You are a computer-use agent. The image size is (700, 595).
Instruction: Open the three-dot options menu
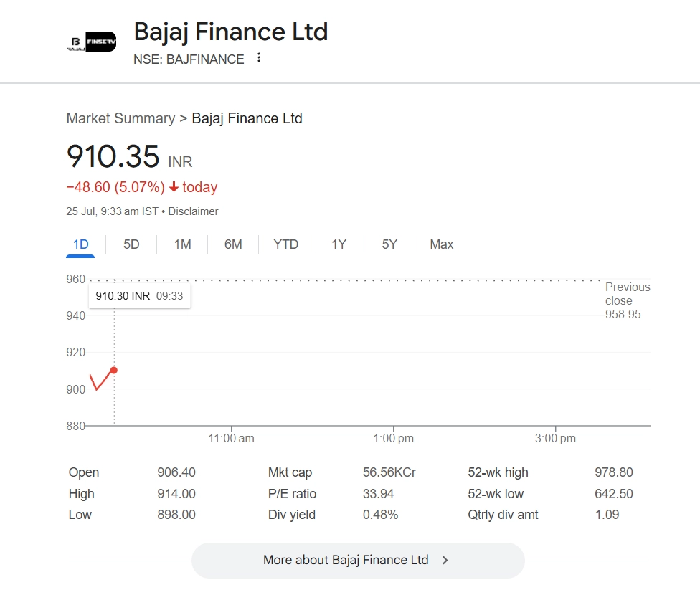click(259, 58)
